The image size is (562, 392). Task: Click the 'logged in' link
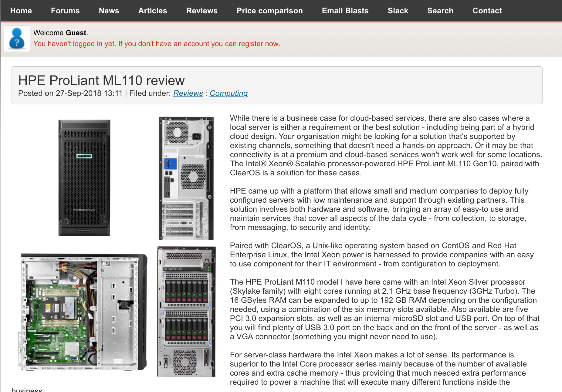coord(87,44)
